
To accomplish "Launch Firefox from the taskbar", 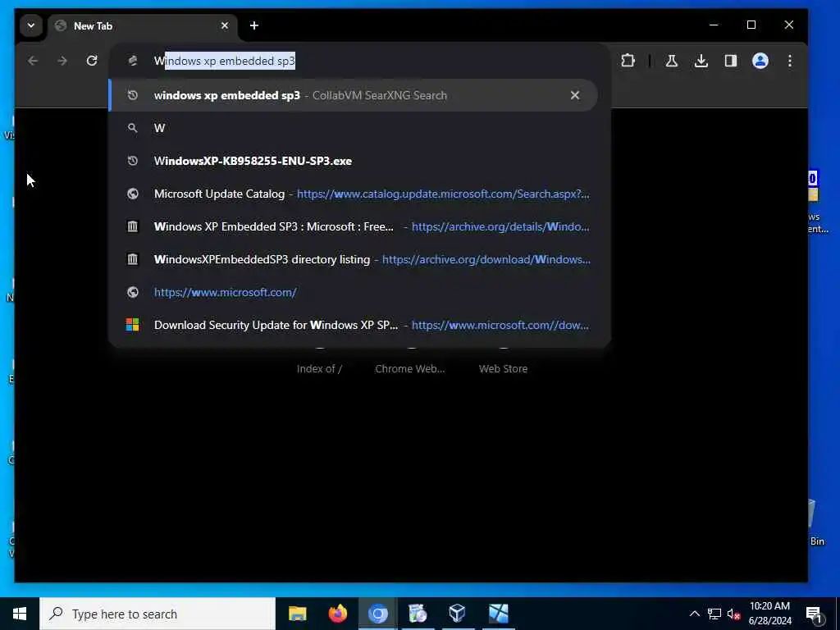I will point(337,614).
